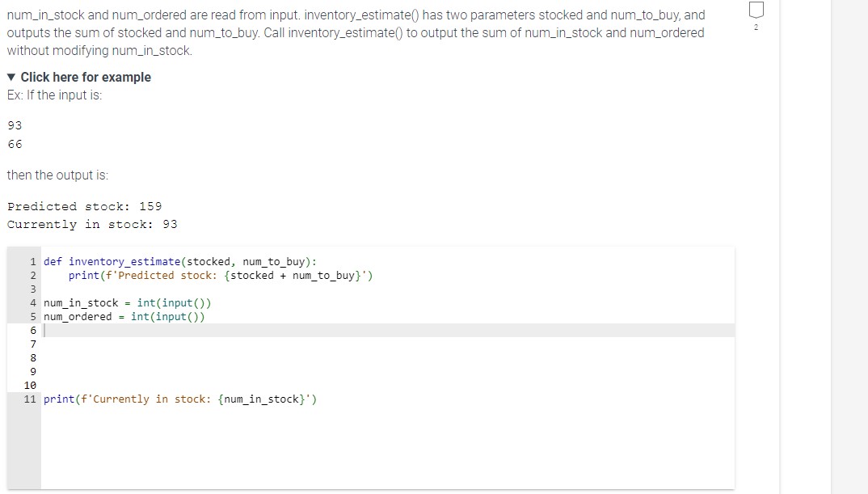Click line number 8 in the code gutter
Viewport: 868px width, 494px height.
(32, 357)
